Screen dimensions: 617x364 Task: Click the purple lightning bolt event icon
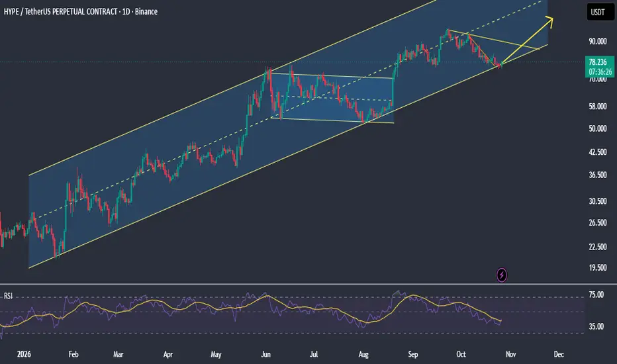[501, 275]
